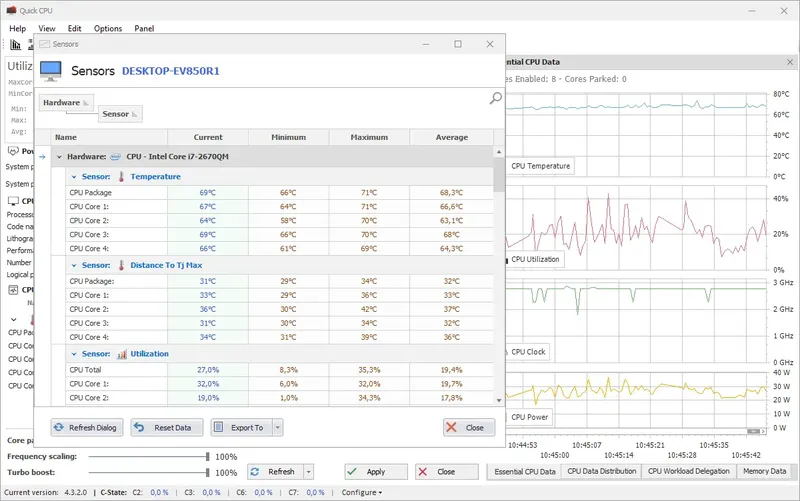Collapse the Temperature sensor group
This screenshot has height=501, width=800.
click(x=73, y=177)
